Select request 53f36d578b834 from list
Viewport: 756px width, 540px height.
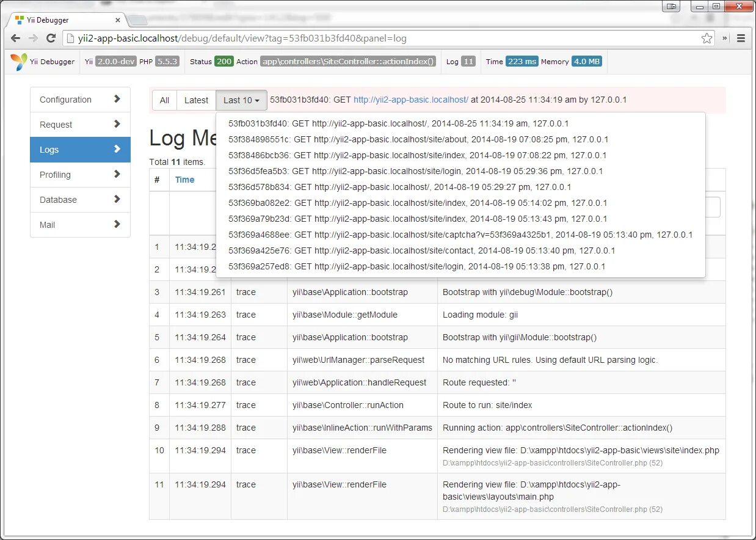[460, 187]
